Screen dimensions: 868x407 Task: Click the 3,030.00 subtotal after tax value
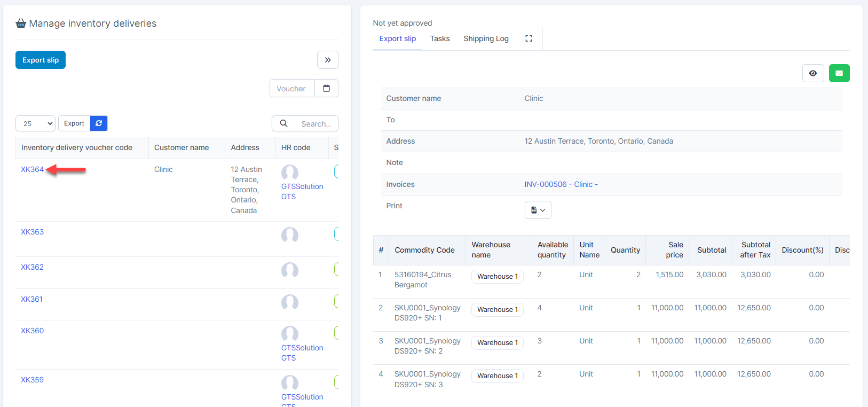click(x=755, y=275)
